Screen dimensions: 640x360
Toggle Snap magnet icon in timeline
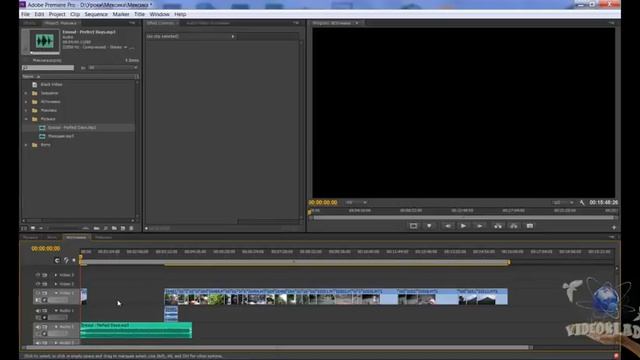point(57,260)
